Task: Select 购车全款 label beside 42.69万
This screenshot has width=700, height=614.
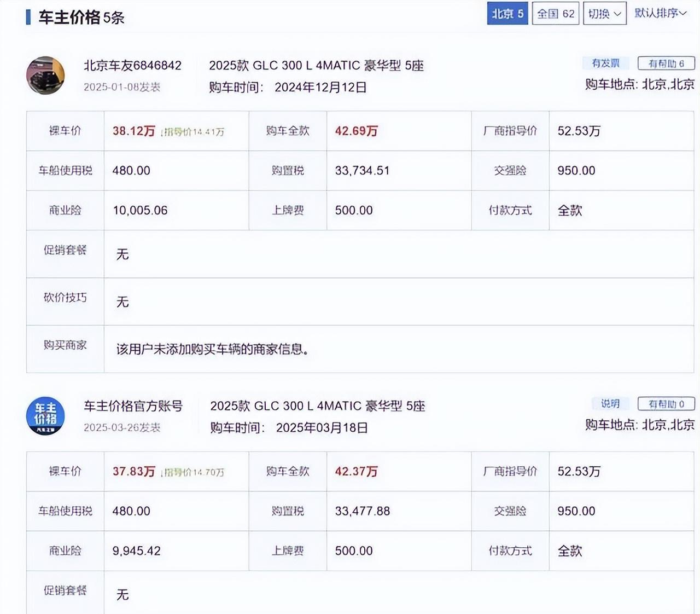Action: 288,131
